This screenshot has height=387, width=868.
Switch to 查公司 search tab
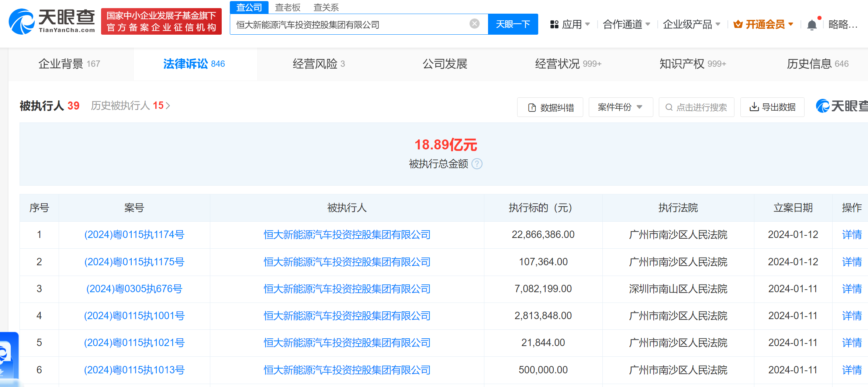[249, 7]
